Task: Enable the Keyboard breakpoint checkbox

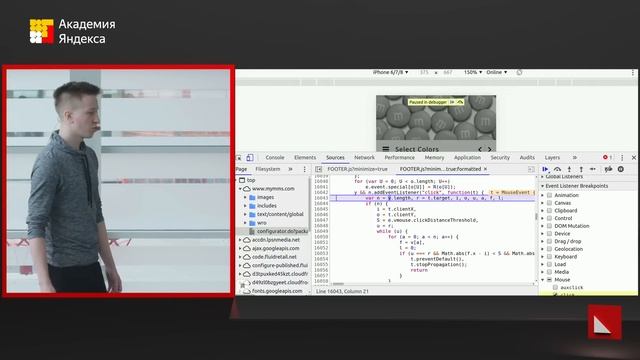Action: click(x=549, y=257)
